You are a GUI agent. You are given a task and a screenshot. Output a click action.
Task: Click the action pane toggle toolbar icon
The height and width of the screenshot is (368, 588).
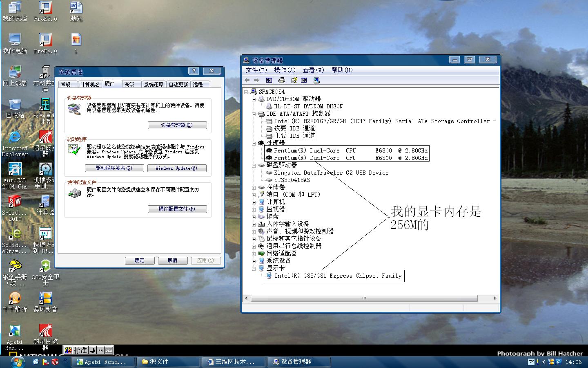(304, 81)
